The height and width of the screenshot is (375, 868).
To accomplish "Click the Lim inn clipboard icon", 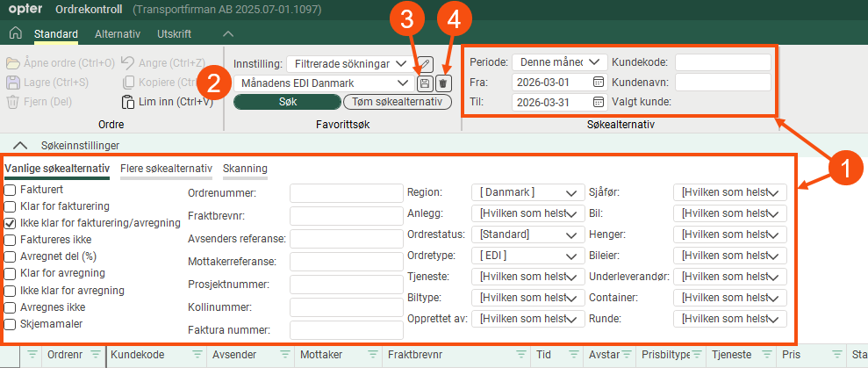I will coord(128,101).
